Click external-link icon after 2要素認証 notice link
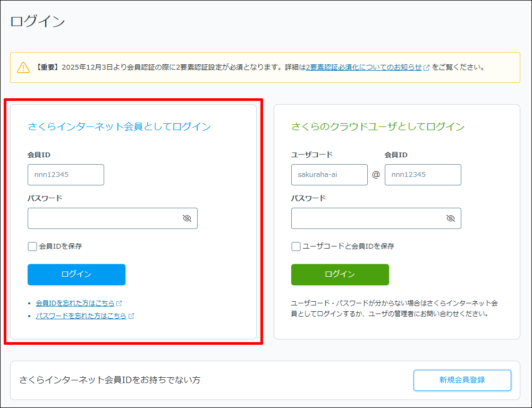 click(x=426, y=68)
